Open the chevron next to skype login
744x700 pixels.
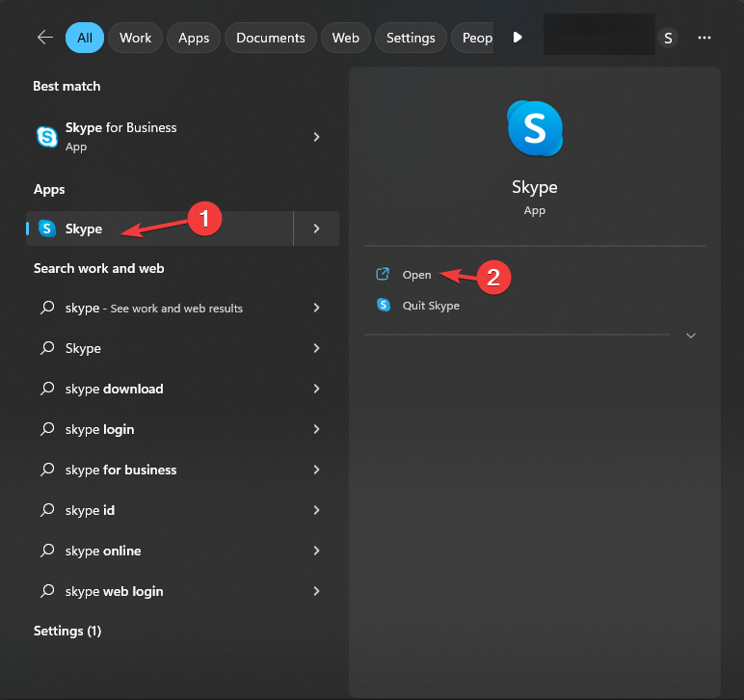coord(316,429)
